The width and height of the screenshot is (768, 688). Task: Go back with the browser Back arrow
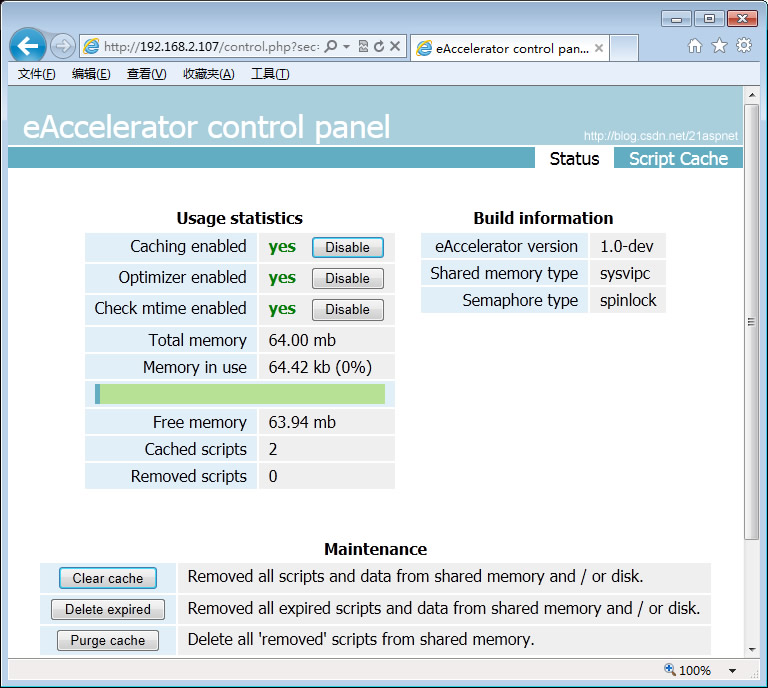click(x=27, y=46)
